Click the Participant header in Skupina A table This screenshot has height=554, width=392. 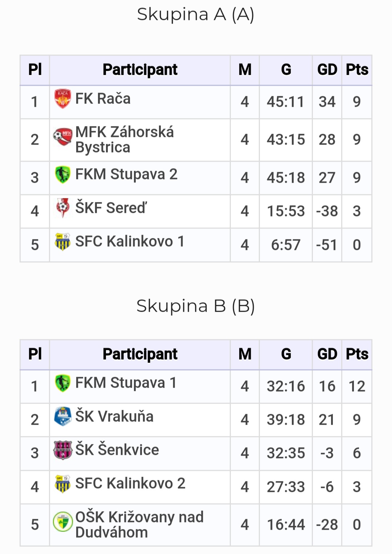[x=140, y=70]
